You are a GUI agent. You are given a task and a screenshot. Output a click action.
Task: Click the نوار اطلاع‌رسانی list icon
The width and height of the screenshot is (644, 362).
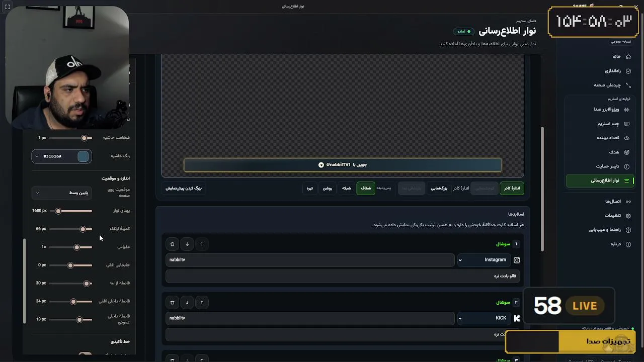(x=626, y=180)
